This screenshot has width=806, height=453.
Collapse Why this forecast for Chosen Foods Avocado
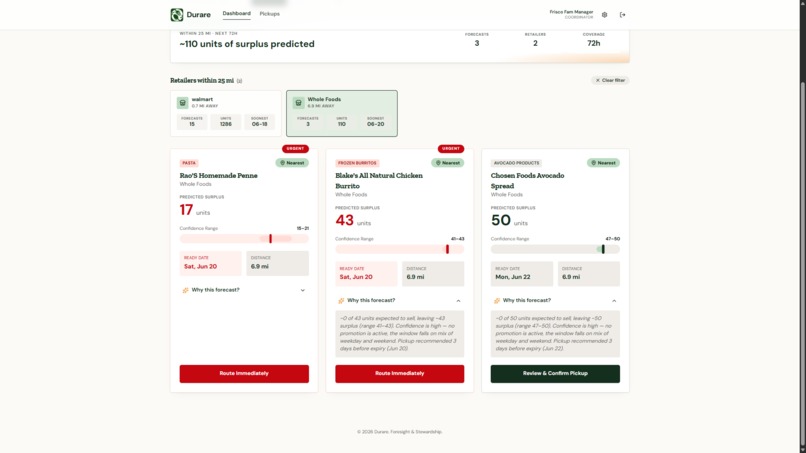(555, 300)
